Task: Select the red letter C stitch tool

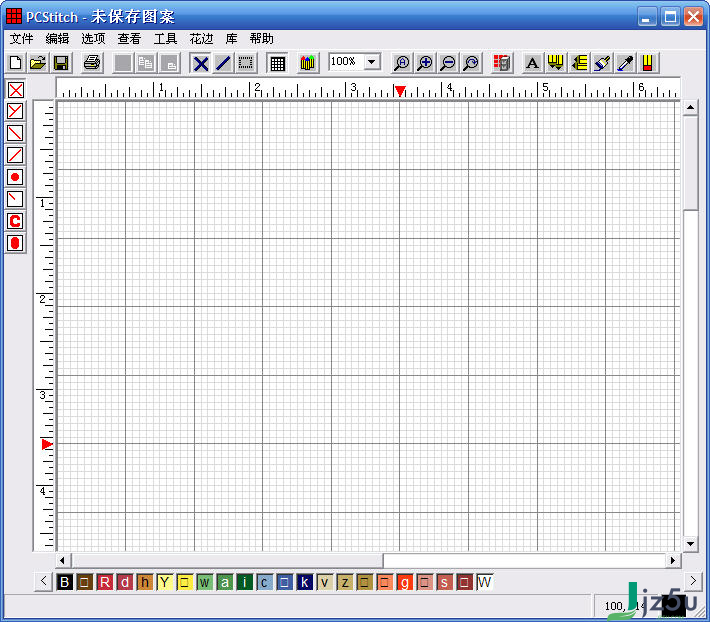Action: coord(15,221)
